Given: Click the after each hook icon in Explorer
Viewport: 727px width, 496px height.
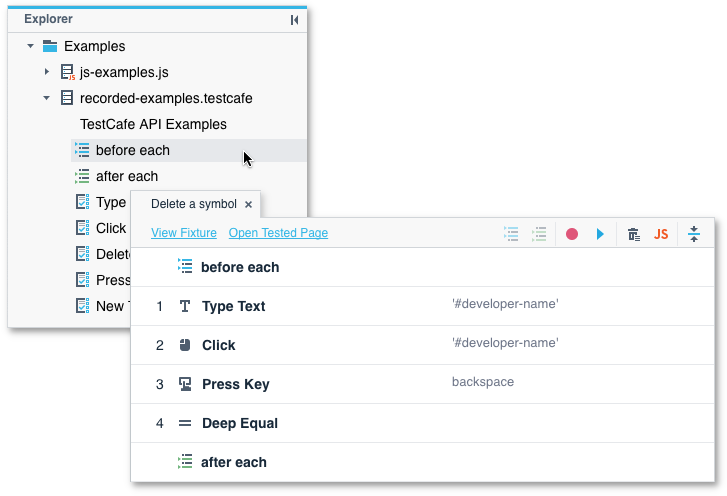Looking at the screenshot, I should click(x=82, y=176).
